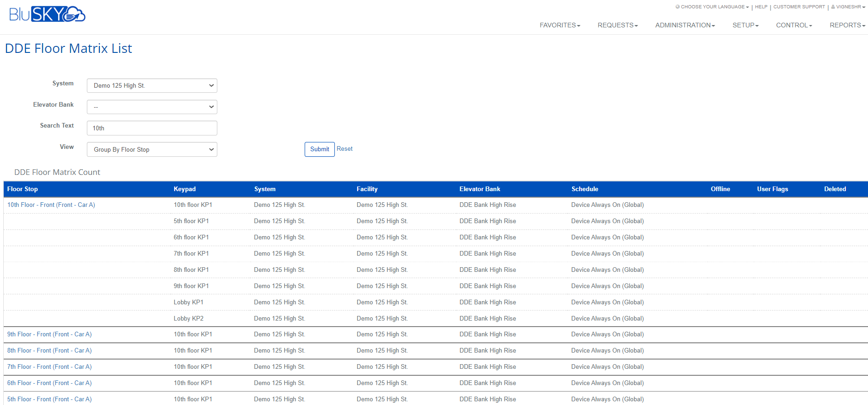
Task: Open the Setup menu
Action: click(745, 25)
